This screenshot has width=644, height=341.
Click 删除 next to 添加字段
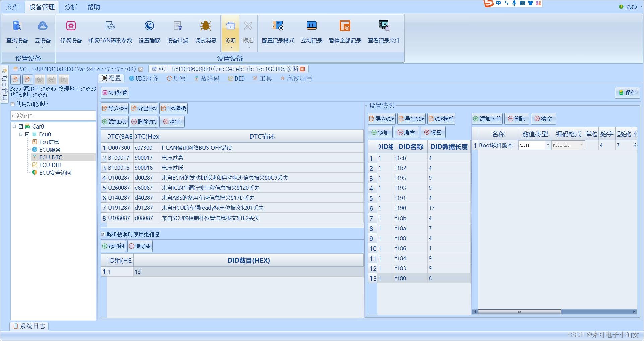coord(517,119)
